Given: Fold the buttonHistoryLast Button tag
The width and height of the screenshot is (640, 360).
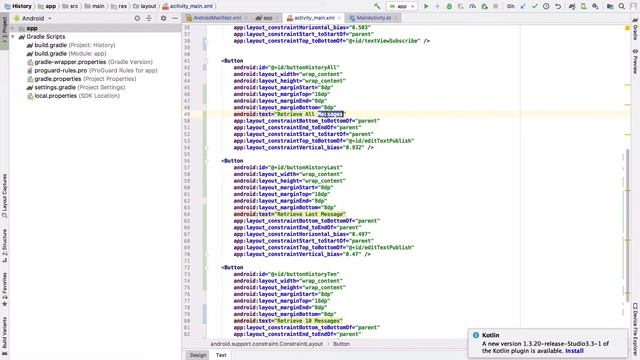Looking at the screenshot, I should tap(206, 161).
